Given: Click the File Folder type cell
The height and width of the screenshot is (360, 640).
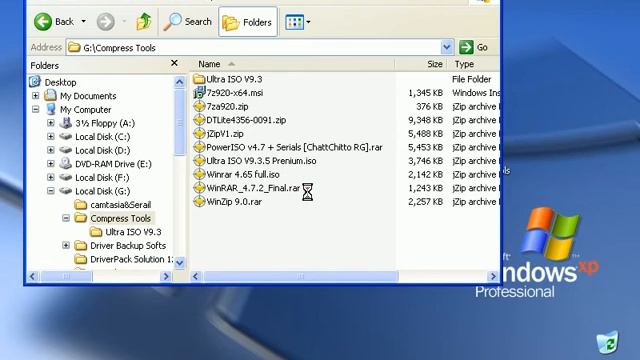Looking at the screenshot, I should 471,79.
